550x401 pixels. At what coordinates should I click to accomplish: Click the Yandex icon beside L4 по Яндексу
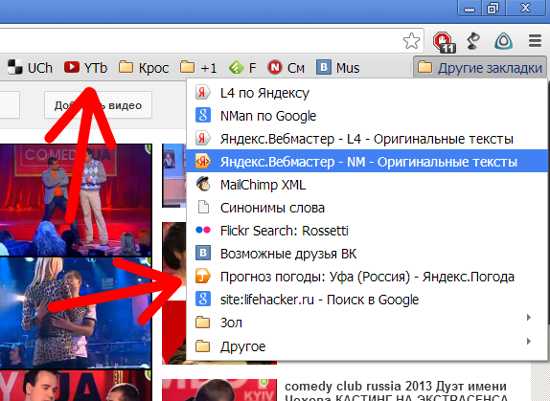203,93
